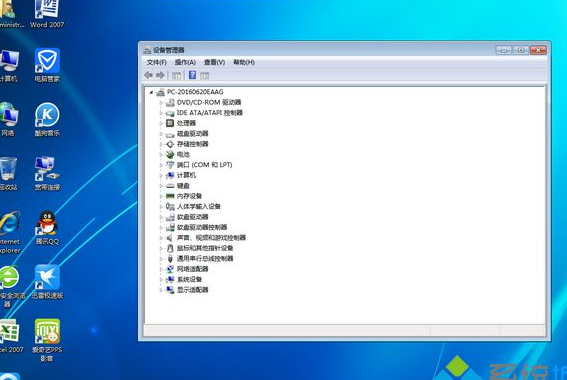The image size is (567, 380).
Task: Collapse the PC-20160620EAAG root node
Action: (x=151, y=92)
